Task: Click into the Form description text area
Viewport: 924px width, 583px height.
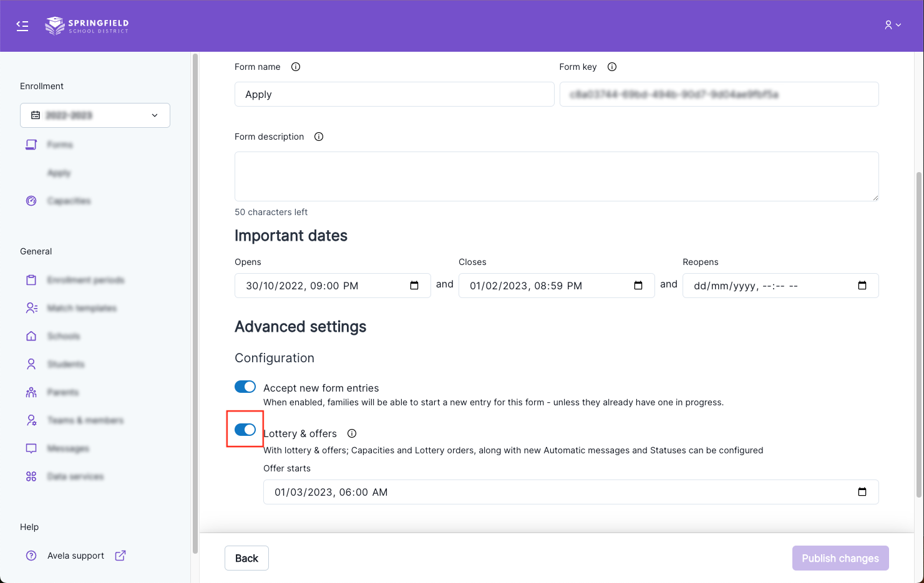Action: pyautogui.click(x=557, y=176)
